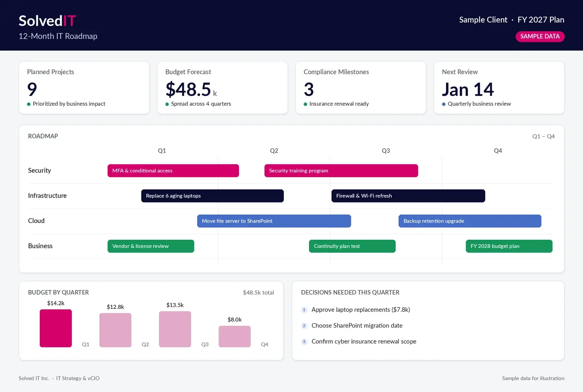Select the Q4 column header in the roadmap

(498, 151)
